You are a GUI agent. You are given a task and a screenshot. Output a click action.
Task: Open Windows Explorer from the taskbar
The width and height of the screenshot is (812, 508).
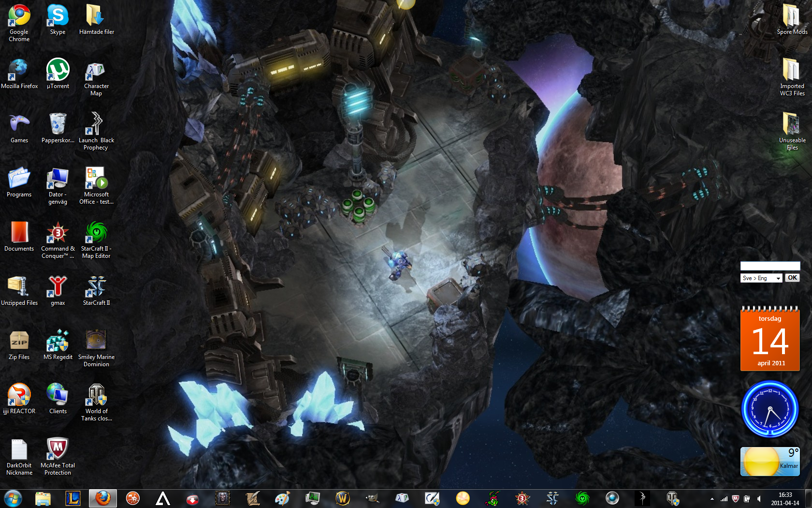coord(43,498)
